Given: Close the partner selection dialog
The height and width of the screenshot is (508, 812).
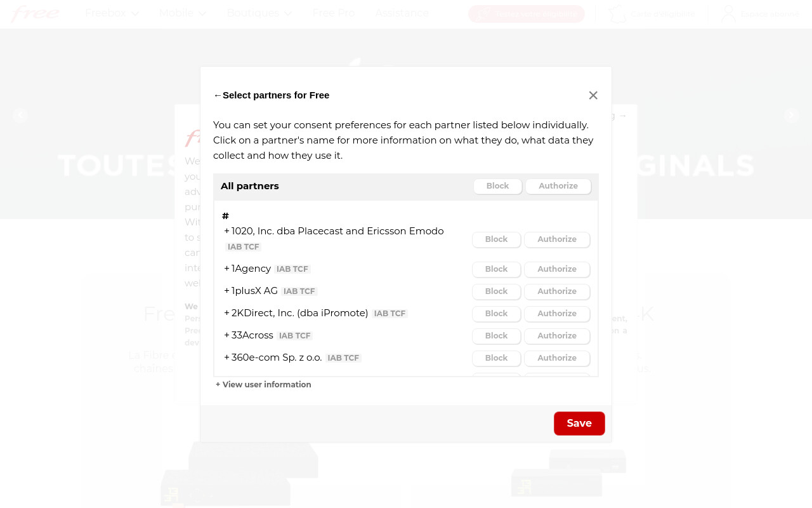Looking at the screenshot, I should tap(593, 95).
